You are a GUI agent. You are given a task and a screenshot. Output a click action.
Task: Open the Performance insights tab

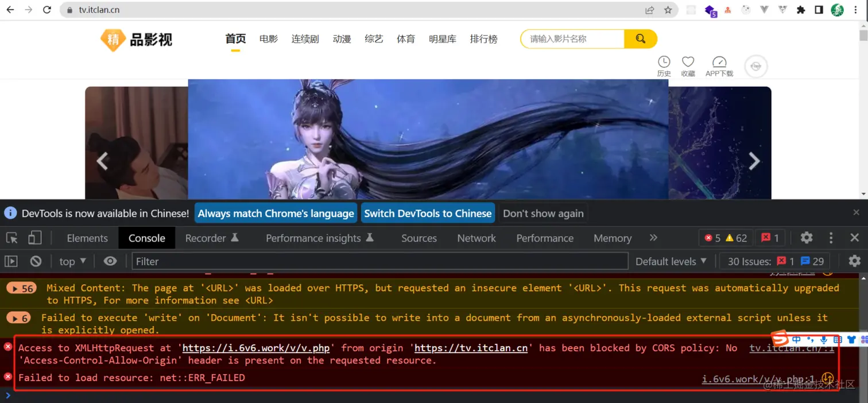pyautogui.click(x=320, y=238)
